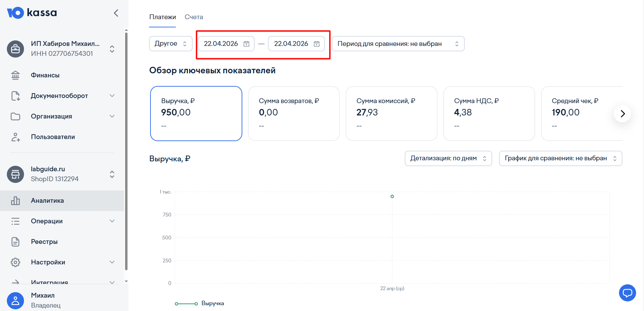Open calendar icon of start date
Viewport: 644px width, 311px height.
coord(246,44)
